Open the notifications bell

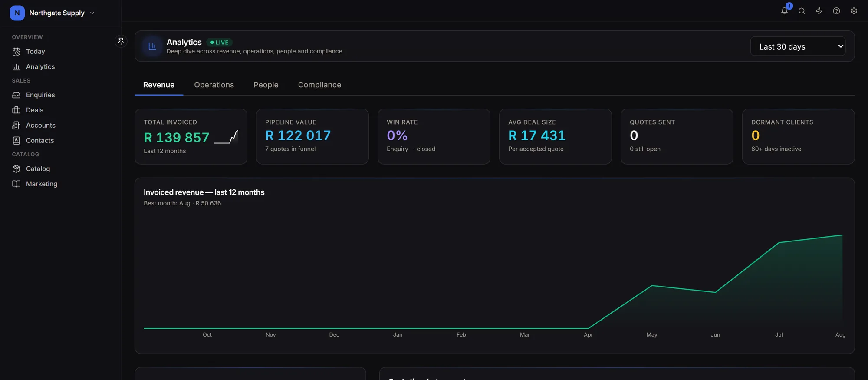coord(784,11)
